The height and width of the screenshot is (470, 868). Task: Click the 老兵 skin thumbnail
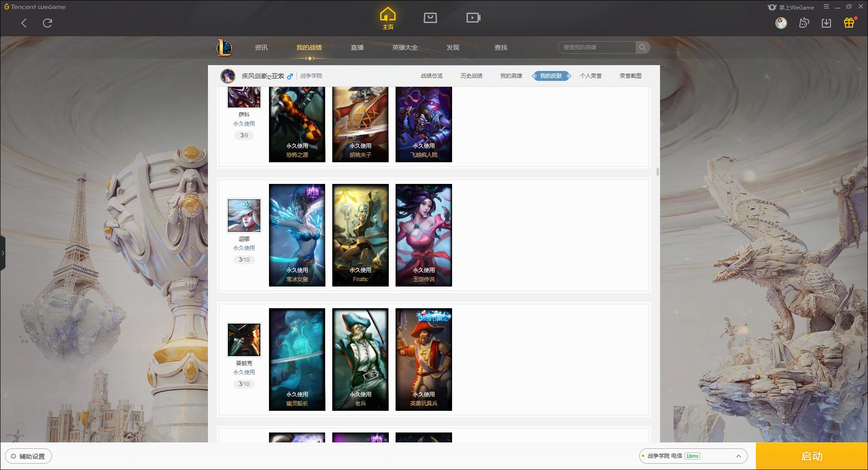click(x=360, y=359)
